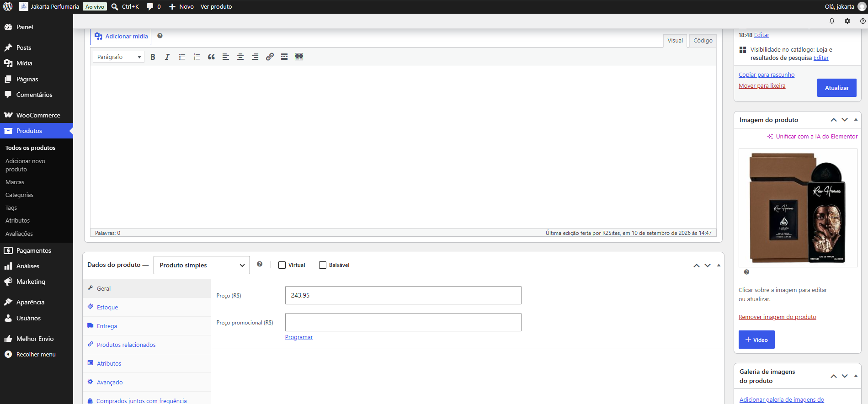Screen dimensions: 868x404
Task: Open the WordPress logo menu
Action: [x=8, y=6]
